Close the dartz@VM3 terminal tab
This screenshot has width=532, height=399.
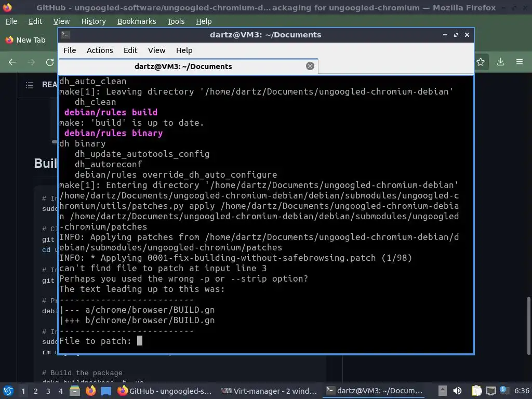[x=310, y=66]
